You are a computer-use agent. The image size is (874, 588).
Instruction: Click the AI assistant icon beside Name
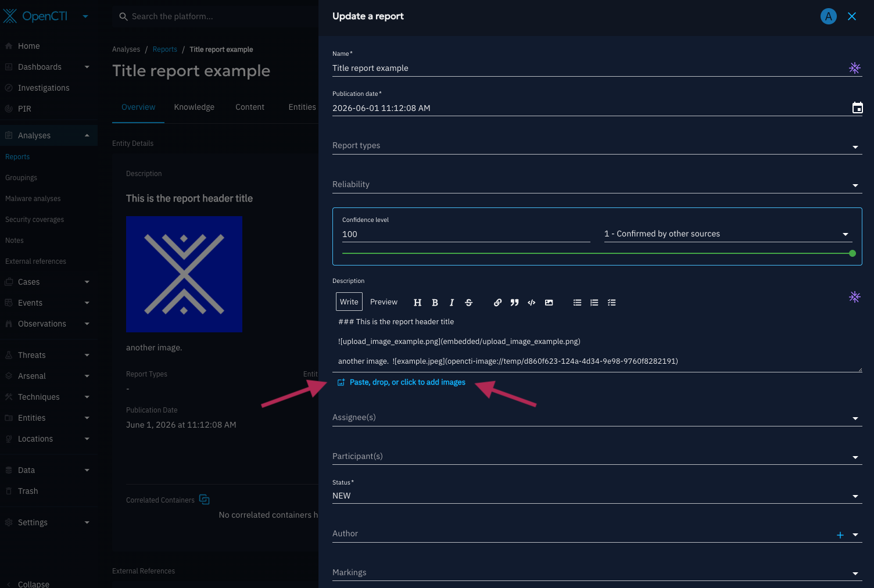pos(855,68)
